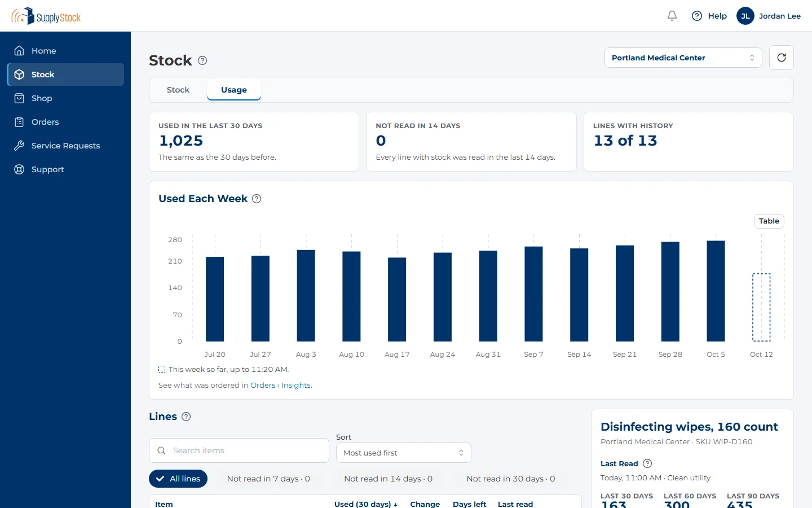Viewport: 812px width, 508px height.
Task: Click the Orders clipboard icon
Action: (x=19, y=122)
